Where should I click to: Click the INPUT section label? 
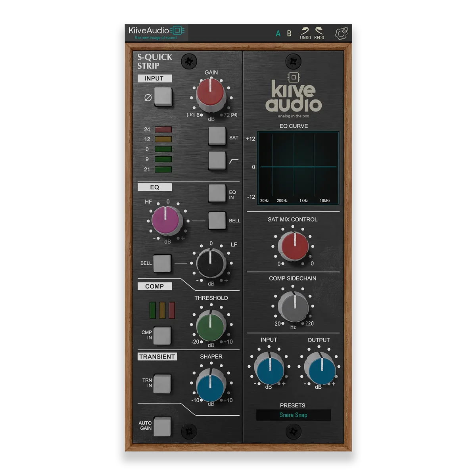pos(154,79)
